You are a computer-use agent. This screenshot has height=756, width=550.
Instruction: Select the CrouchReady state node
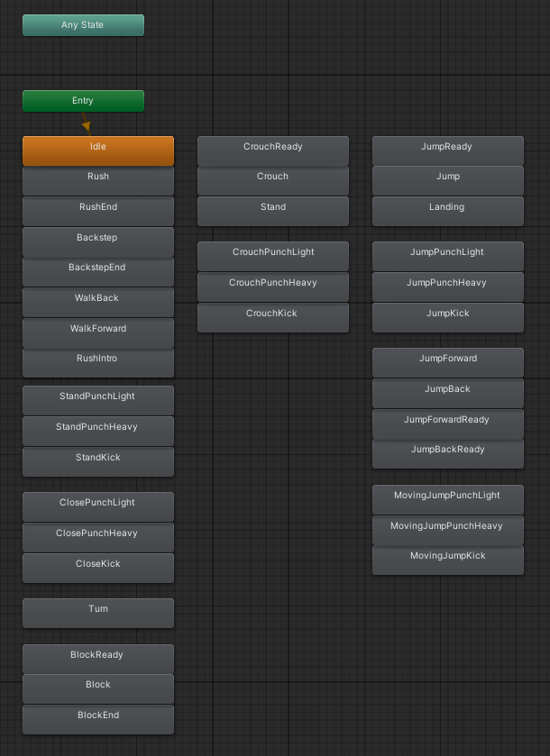click(x=272, y=150)
